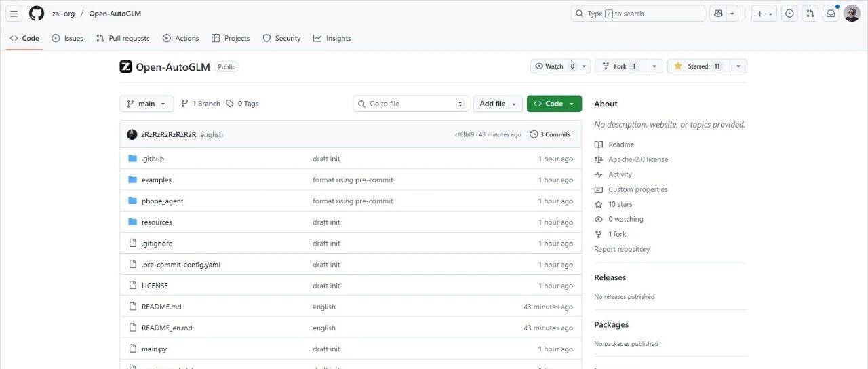The height and width of the screenshot is (369, 868).
Task: Click the resources folder icon
Action: [x=133, y=222]
